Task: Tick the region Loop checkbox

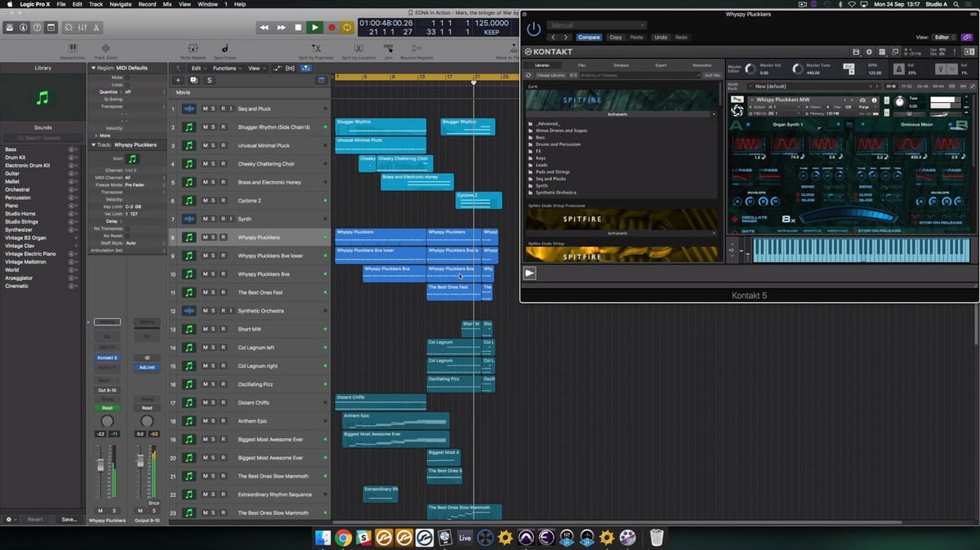Action: [x=127, y=84]
